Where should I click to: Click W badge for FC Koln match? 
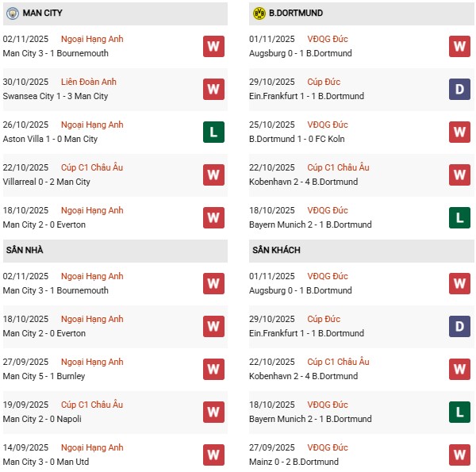[459, 132]
